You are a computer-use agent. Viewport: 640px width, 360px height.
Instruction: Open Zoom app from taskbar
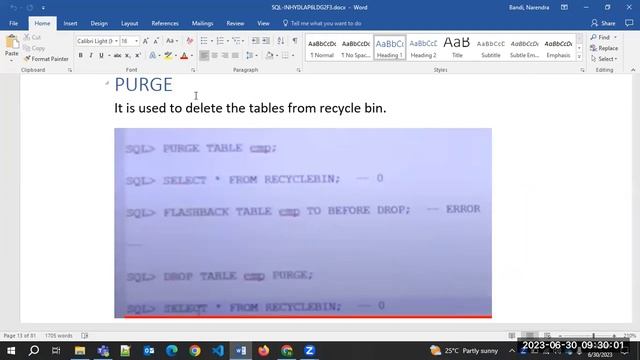pyautogui.click(x=309, y=351)
